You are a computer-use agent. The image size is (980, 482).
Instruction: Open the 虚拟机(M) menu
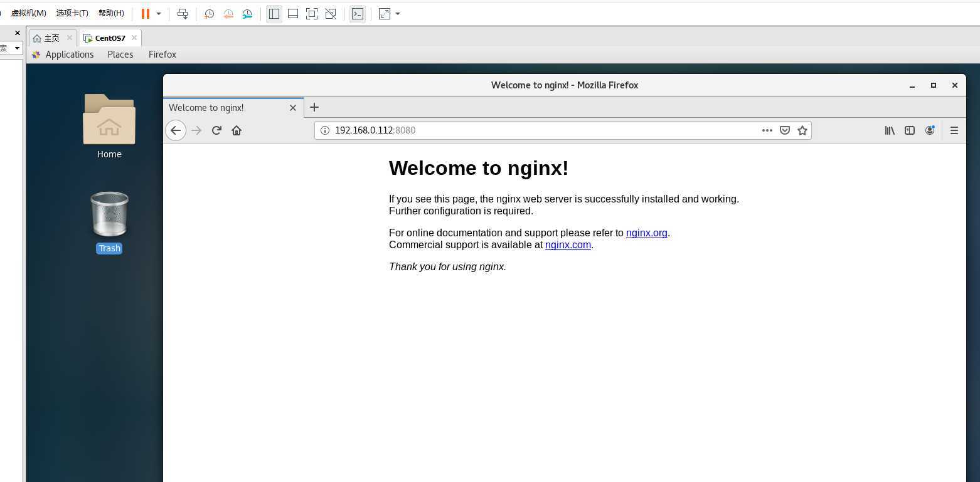[x=29, y=13]
